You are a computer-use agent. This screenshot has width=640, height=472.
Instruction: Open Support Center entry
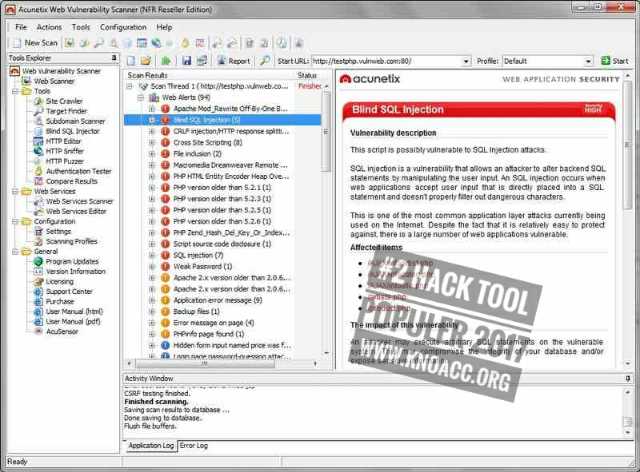(69, 292)
